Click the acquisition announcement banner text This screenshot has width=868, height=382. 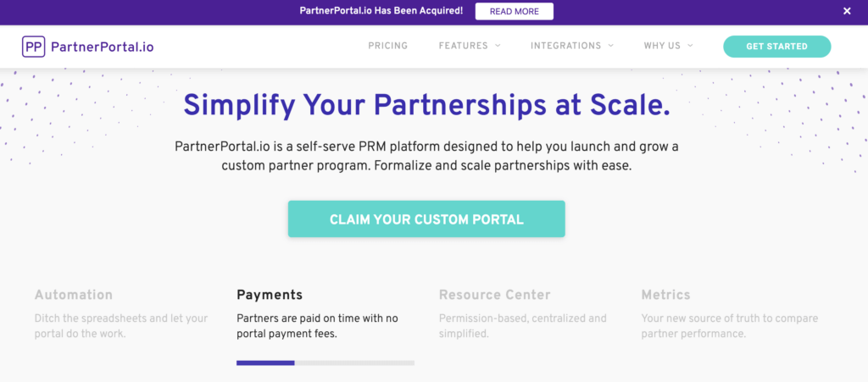tap(381, 11)
